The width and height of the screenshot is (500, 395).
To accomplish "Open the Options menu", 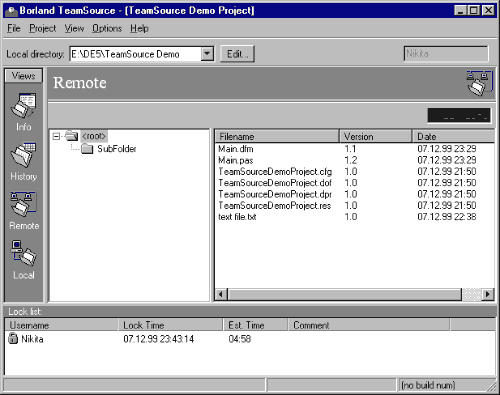I will click(107, 28).
